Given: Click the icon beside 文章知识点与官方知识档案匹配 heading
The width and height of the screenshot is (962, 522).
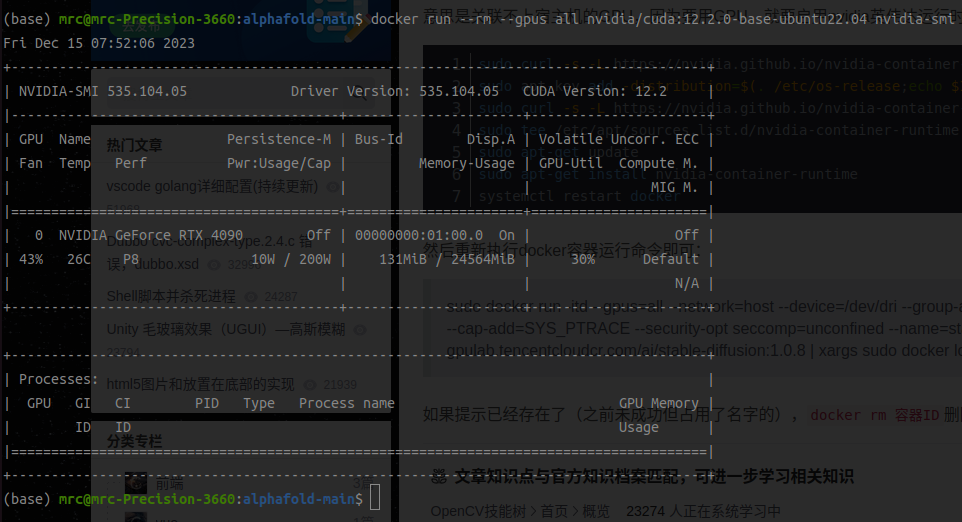Looking at the screenshot, I should tap(439, 477).
